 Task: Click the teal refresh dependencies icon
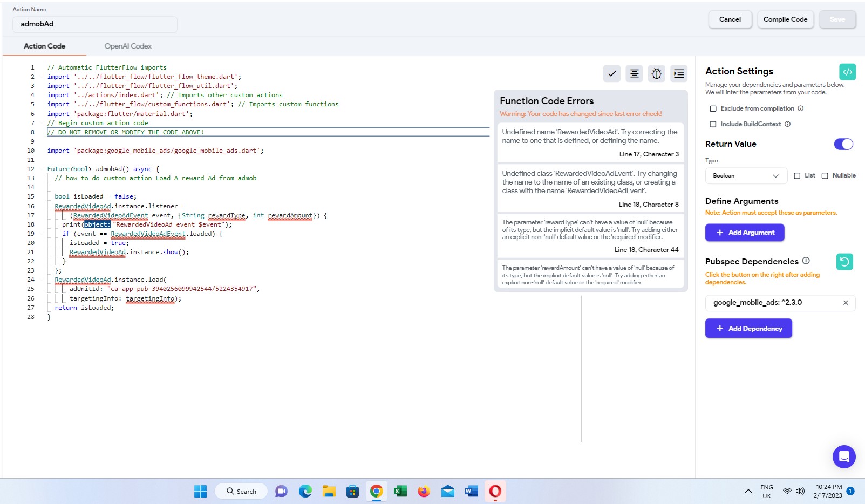[x=844, y=262]
